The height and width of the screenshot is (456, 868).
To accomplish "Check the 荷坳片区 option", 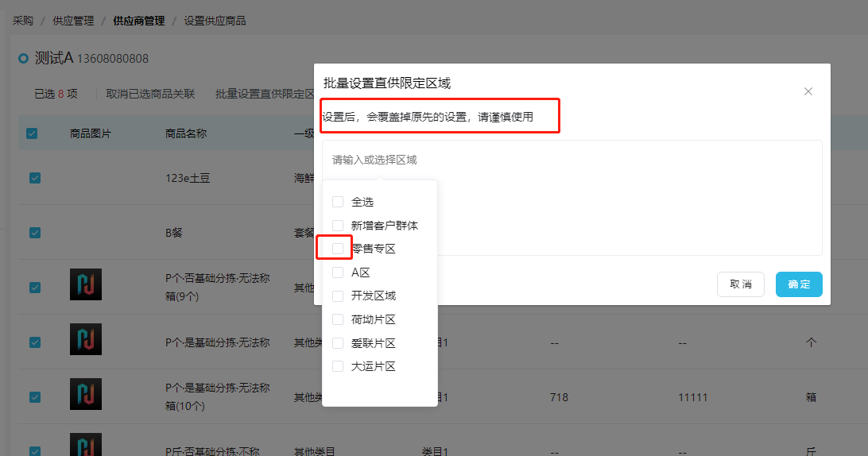I will 338,319.
